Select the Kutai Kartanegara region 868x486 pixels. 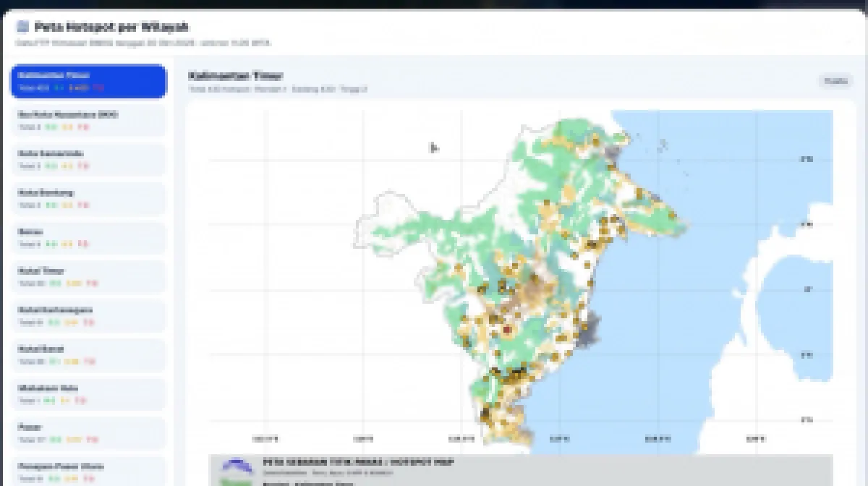88,315
